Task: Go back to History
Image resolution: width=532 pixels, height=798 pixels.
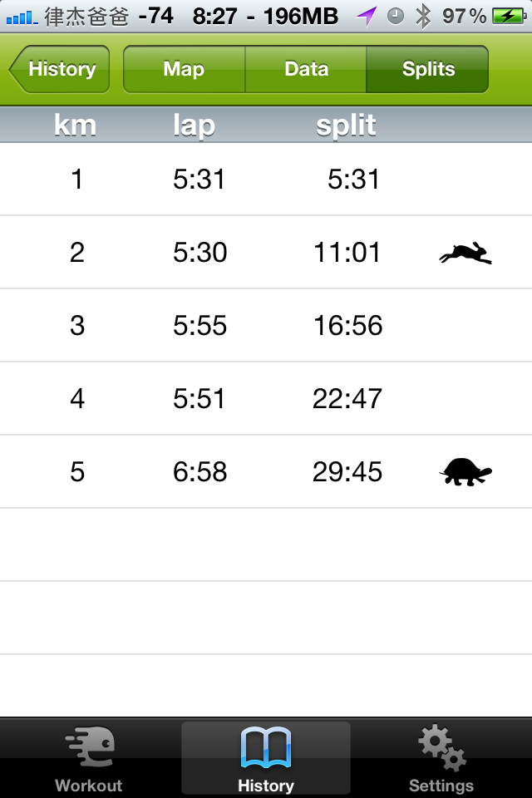Action: (x=60, y=69)
